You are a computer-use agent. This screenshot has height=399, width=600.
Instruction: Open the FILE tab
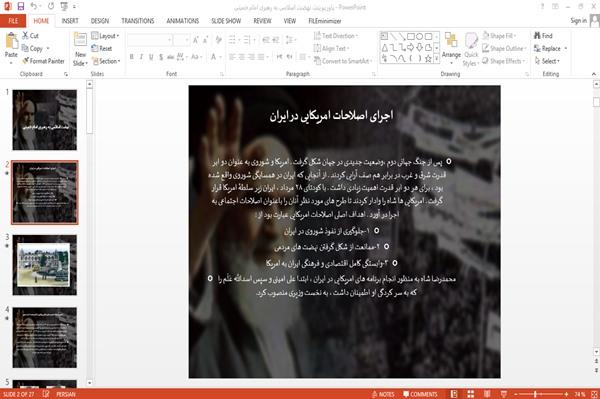[x=13, y=21]
